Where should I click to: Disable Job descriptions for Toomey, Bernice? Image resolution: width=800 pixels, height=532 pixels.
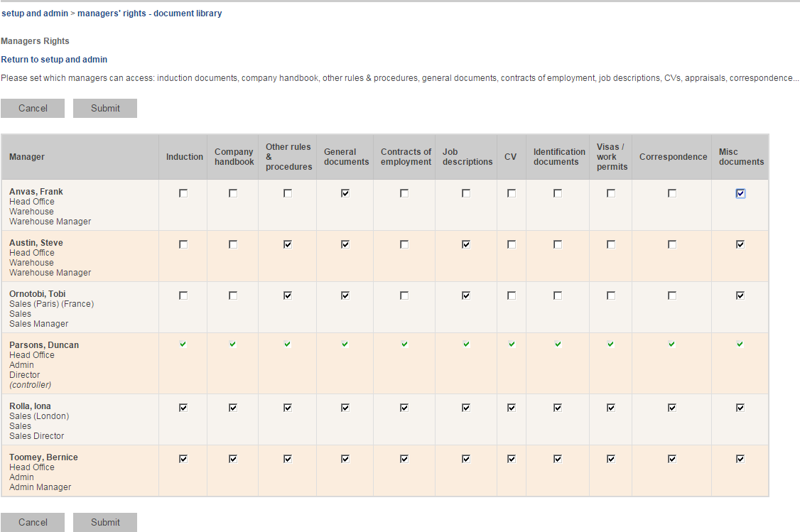pyautogui.click(x=466, y=459)
